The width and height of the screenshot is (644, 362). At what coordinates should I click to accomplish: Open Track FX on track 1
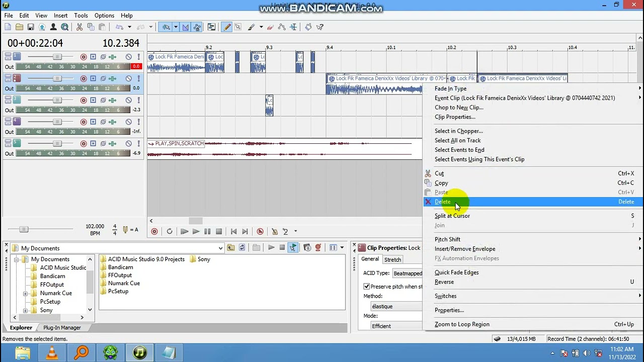(x=113, y=57)
